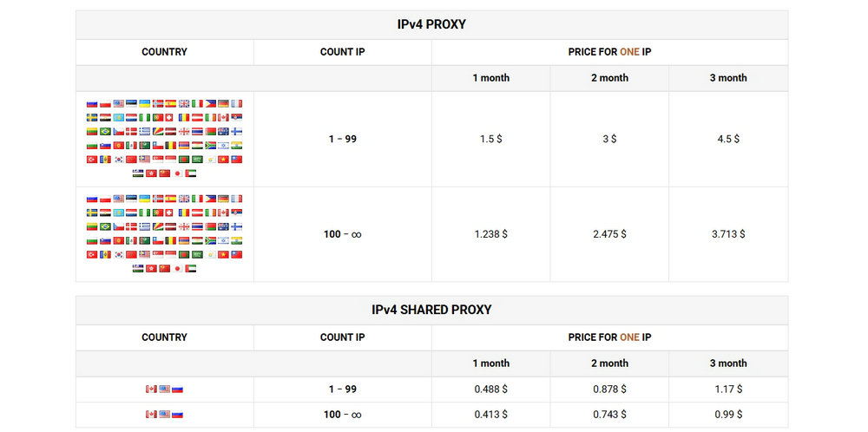Click '1 – 99' count in IPv4 Proxy table

pos(343,139)
